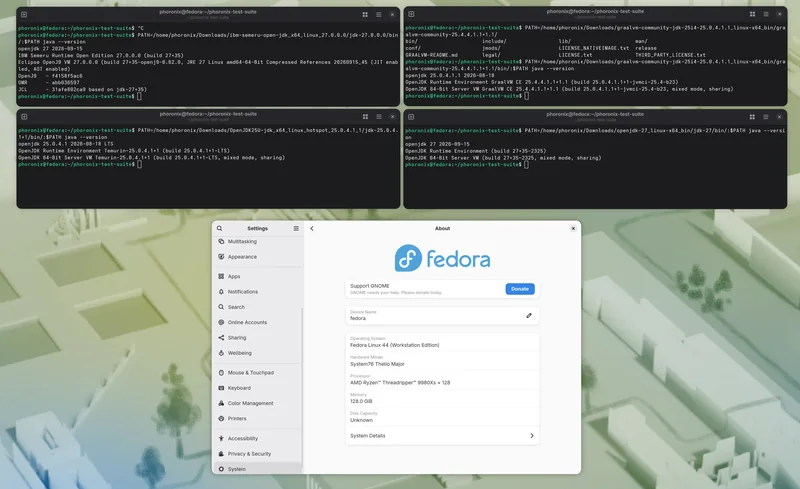Open Printers settings panel
Image resolution: width=800 pixels, height=489 pixels.
pos(258,419)
